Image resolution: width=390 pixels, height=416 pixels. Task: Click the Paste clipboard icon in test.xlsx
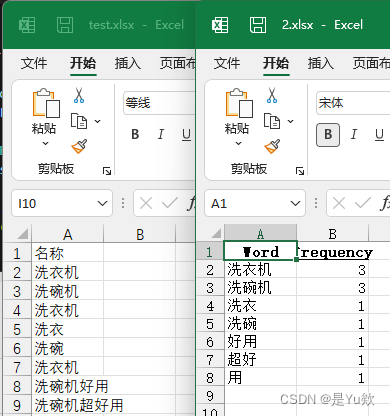(x=46, y=103)
